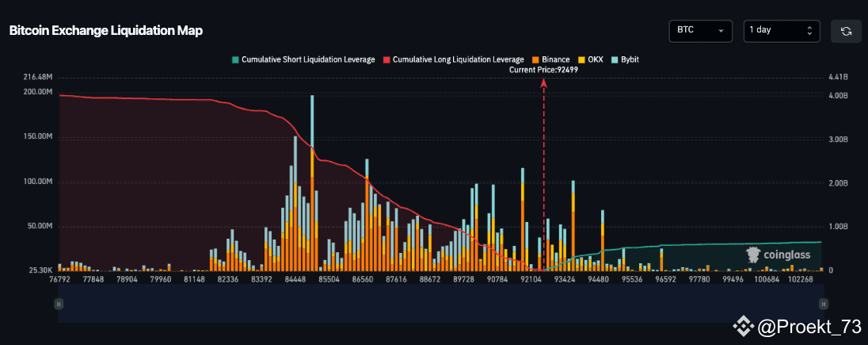
Task: Click the 84448 price axis label
Action: tap(295, 280)
